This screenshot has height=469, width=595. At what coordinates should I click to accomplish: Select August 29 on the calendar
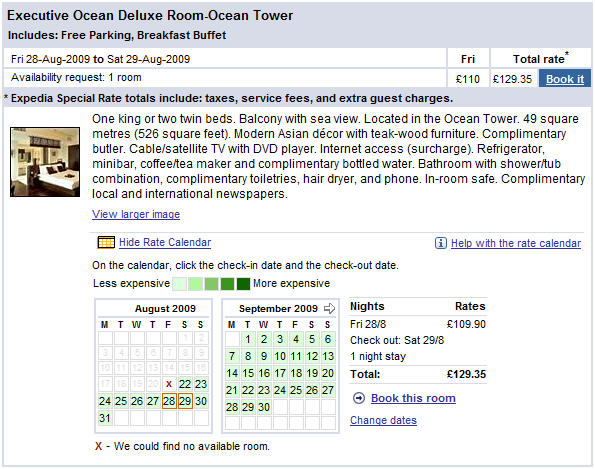[185, 401]
